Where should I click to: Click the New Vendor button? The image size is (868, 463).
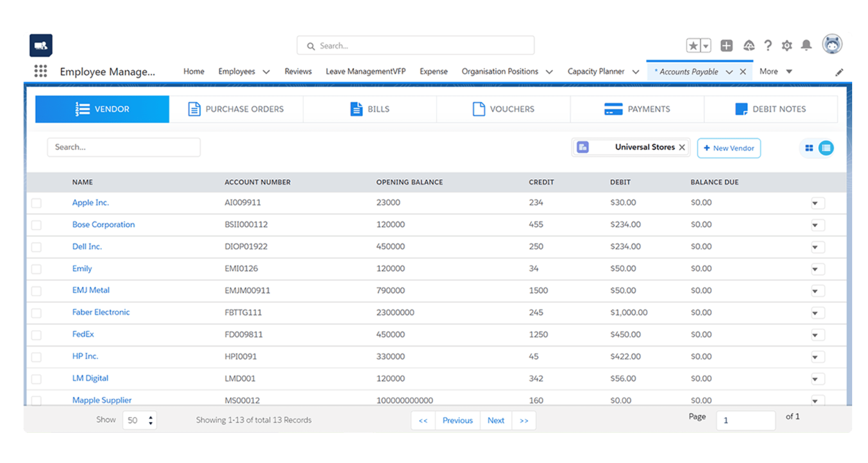coord(729,148)
